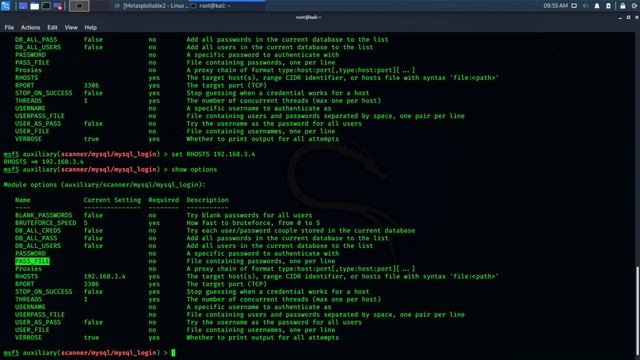Open the notifications bell icon
Image resolution: width=640 pixels, height=360 pixels.
(x=597, y=6)
